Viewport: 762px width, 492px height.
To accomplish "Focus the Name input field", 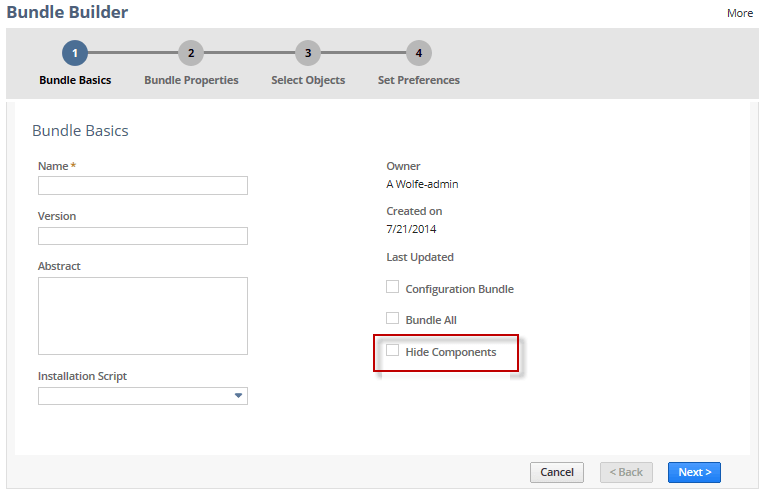I will (143, 185).
